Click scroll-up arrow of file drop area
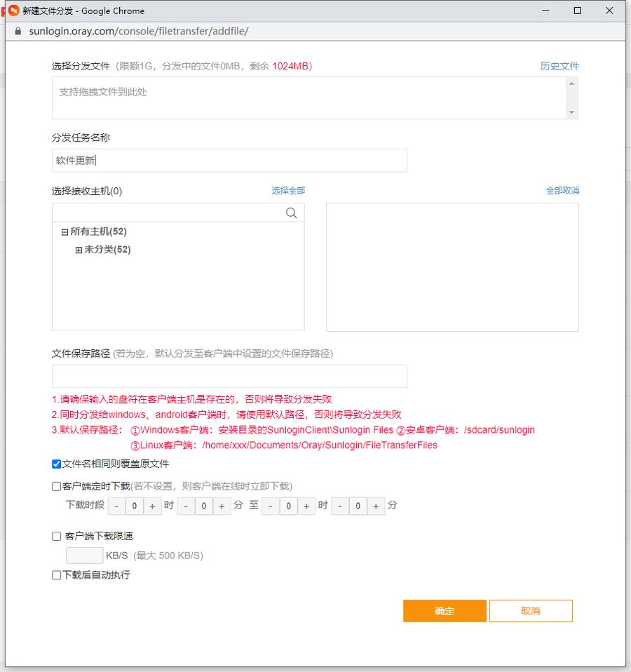The height and width of the screenshot is (672, 631). click(571, 83)
